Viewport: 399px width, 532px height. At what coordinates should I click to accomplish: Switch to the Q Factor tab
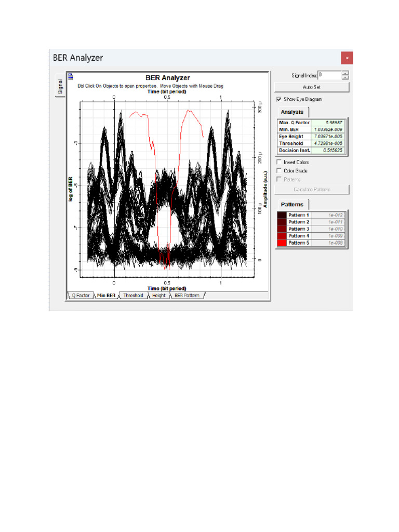click(x=81, y=296)
